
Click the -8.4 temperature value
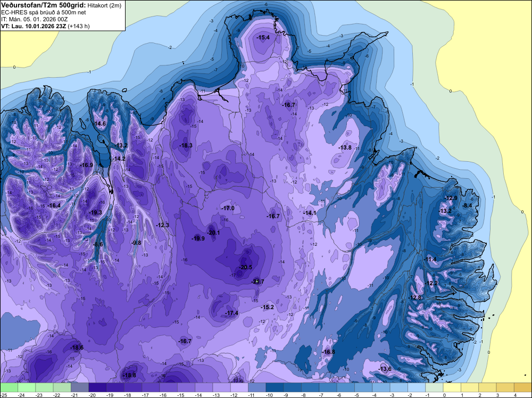tap(468, 205)
